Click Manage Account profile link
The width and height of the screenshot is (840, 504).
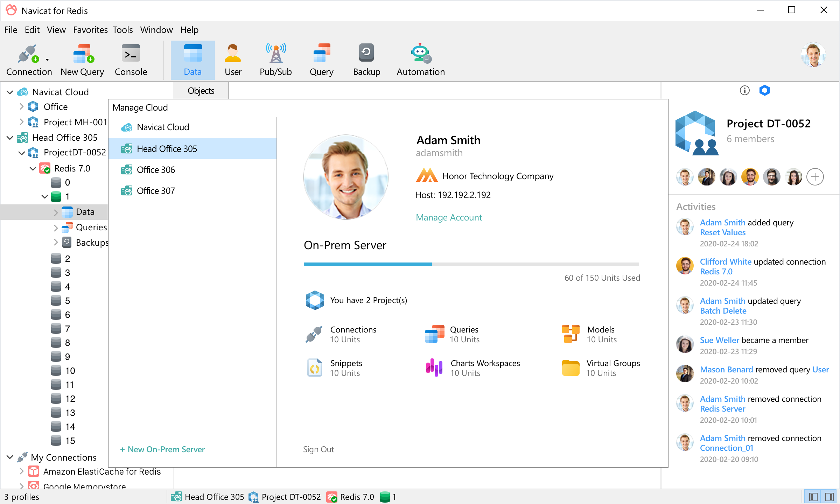pyautogui.click(x=449, y=217)
